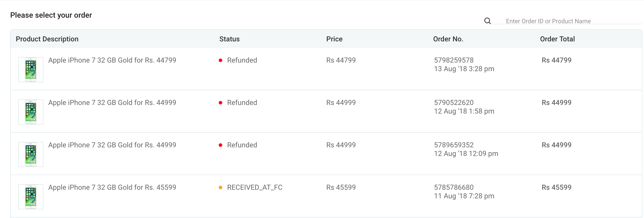Select the order total Rs 45599

coord(556,187)
